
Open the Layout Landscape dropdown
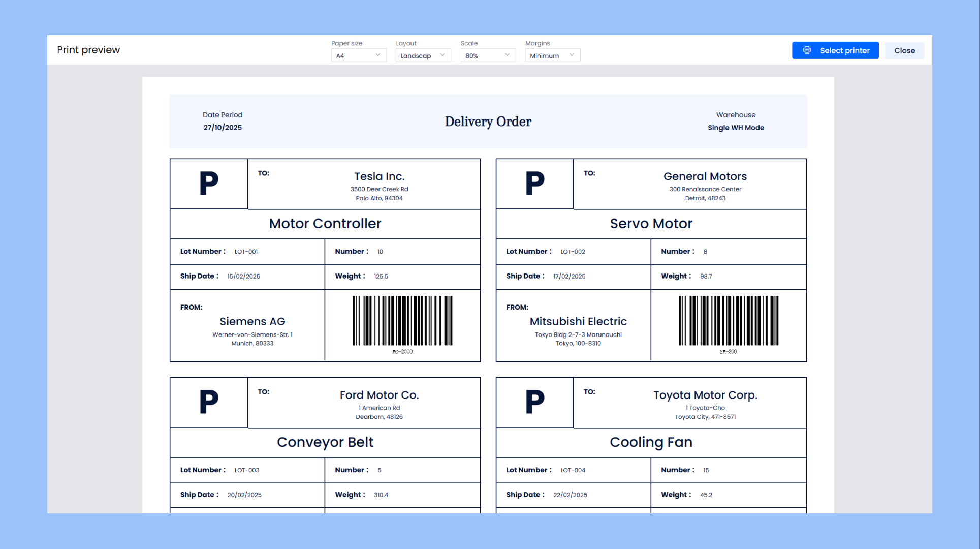(423, 55)
